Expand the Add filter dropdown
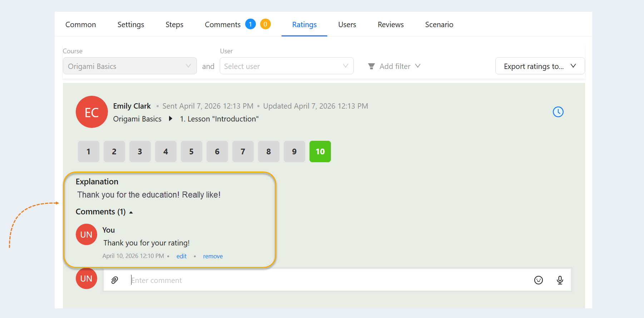The height and width of the screenshot is (318, 644). tap(395, 66)
